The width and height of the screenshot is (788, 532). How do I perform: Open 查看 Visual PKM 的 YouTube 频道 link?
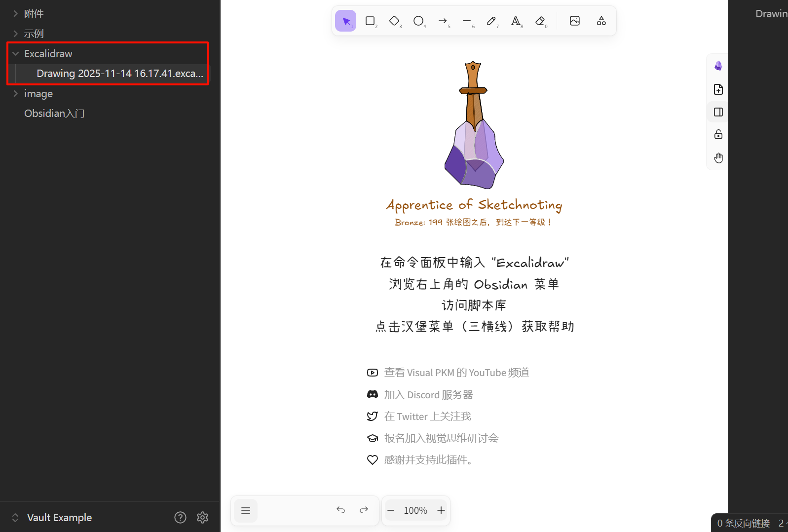(x=448, y=373)
